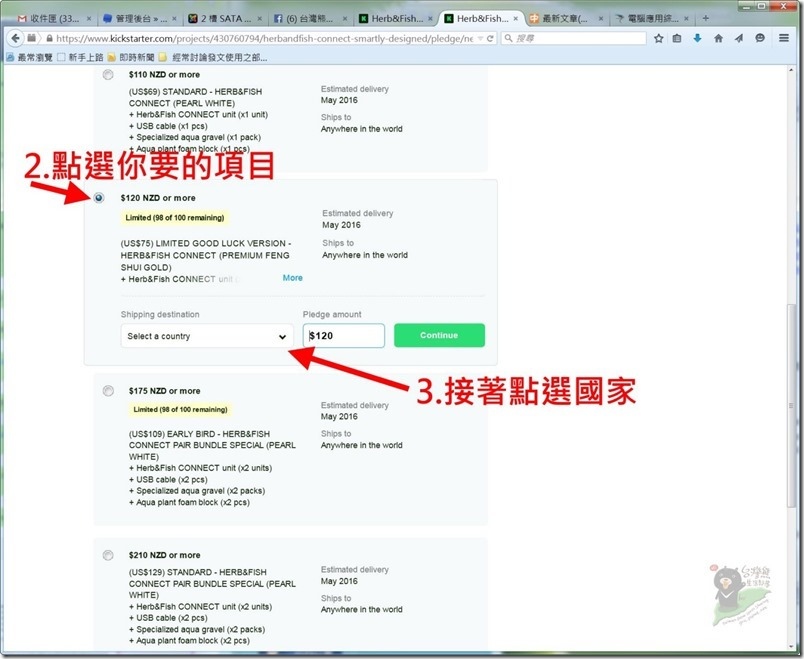804x659 pixels.
Task: Reload the current Kickstarter page
Action: pyautogui.click(x=490, y=38)
